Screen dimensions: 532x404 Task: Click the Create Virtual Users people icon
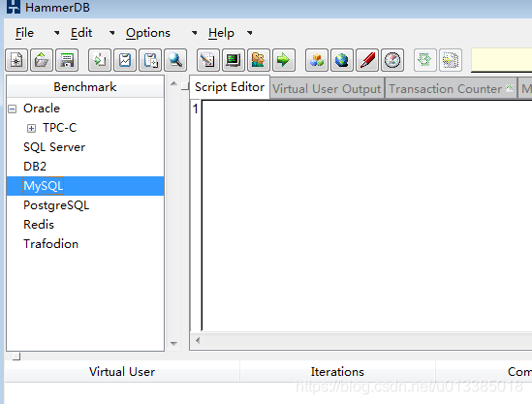click(259, 60)
